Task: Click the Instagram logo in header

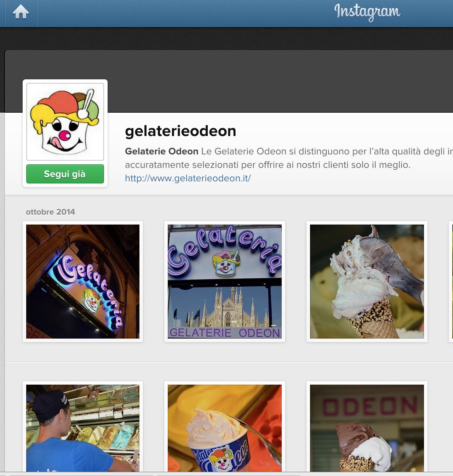Action: [367, 12]
